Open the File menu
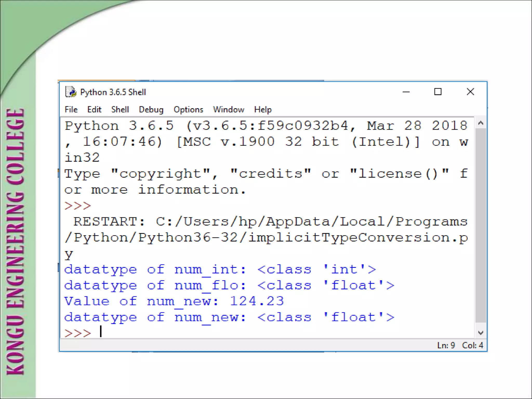The height and width of the screenshot is (399, 532). coord(71,110)
